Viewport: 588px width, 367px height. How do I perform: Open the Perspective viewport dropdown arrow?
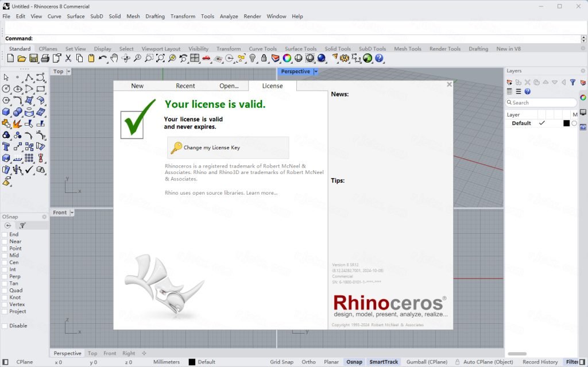[x=316, y=71]
